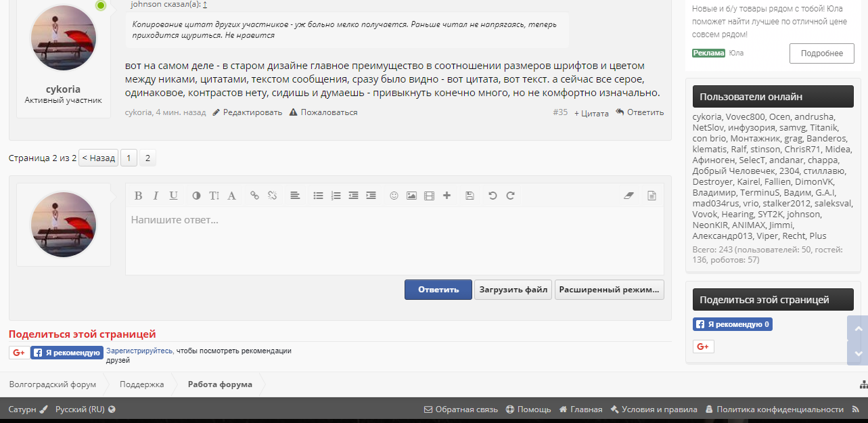
Task: Open Поддержка in the breadcrumb
Action: (x=141, y=384)
